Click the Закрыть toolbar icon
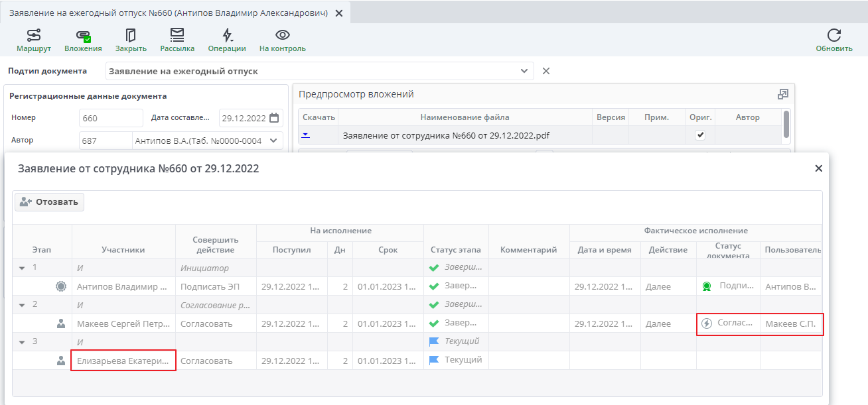The image size is (868, 405). (x=131, y=36)
